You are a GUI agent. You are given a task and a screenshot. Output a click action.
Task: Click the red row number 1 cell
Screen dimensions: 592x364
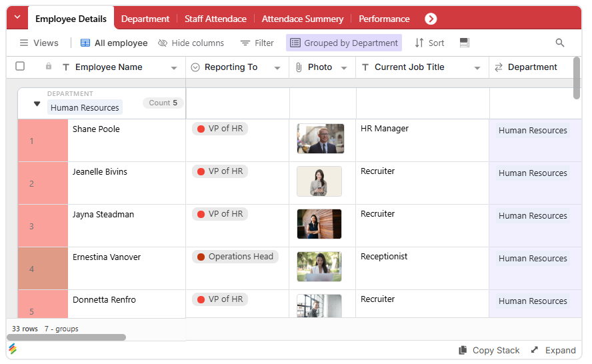(43, 141)
